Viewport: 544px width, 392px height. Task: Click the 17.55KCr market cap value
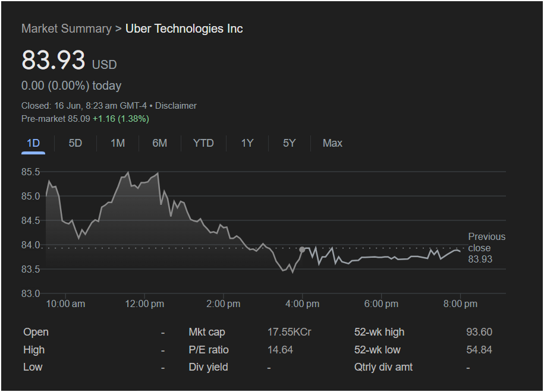click(x=290, y=332)
